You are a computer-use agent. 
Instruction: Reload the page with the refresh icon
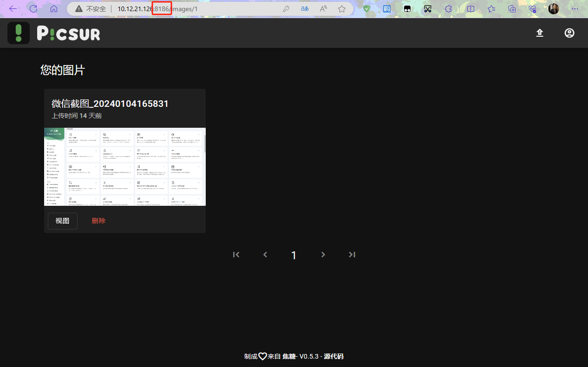[x=33, y=9]
